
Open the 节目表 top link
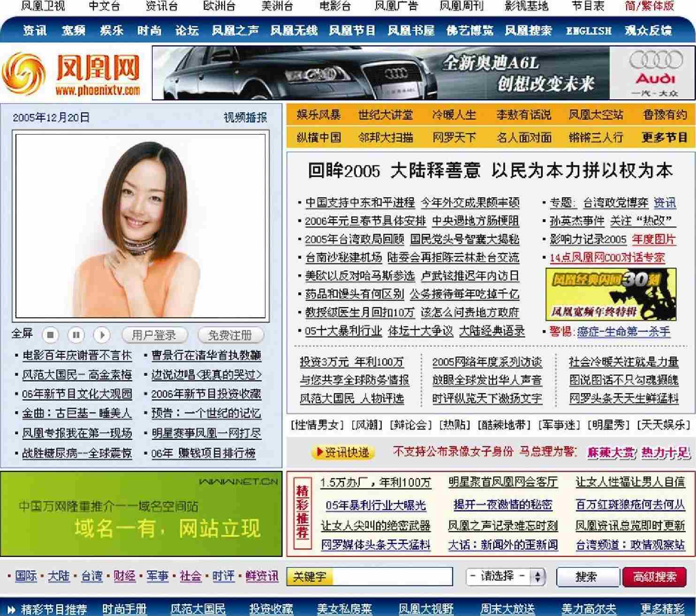tap(588, 6)
